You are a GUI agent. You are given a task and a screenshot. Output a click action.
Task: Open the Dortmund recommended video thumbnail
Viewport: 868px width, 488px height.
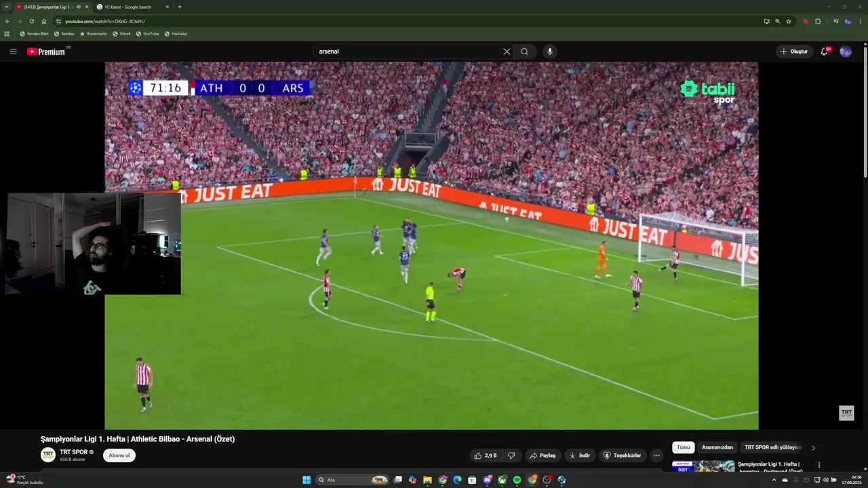coord(703,466)
